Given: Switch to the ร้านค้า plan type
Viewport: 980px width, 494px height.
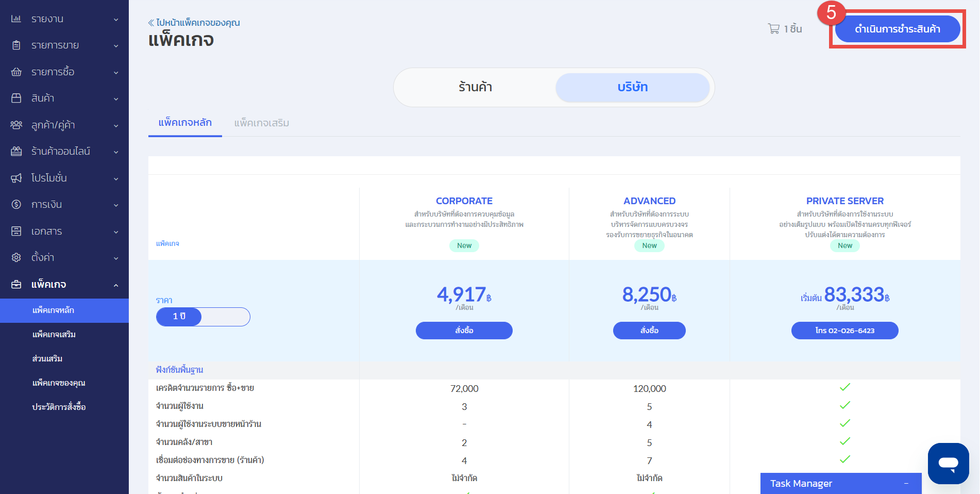Looking at the screenshot, I should click(475, 87).
